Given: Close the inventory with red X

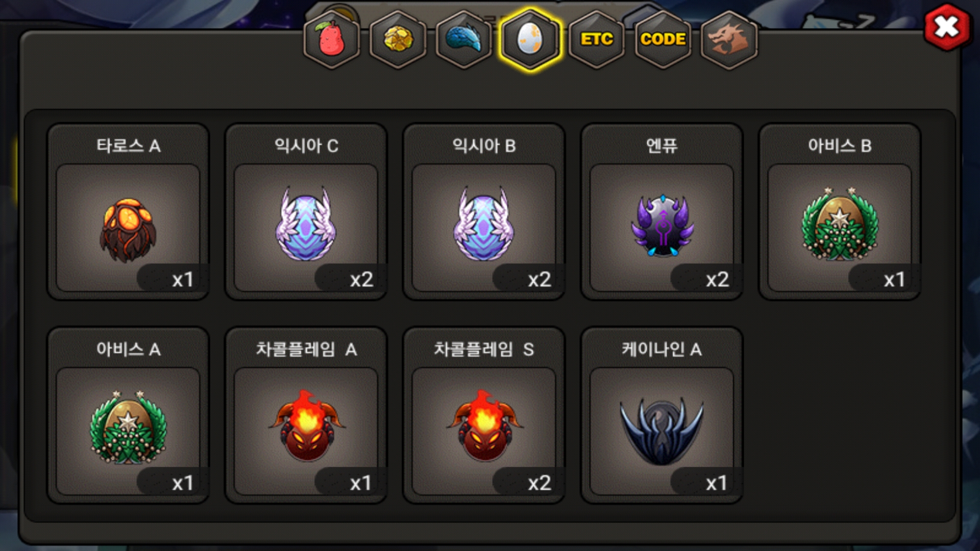Looking at the screenshot, I should (x=947, y=27).
